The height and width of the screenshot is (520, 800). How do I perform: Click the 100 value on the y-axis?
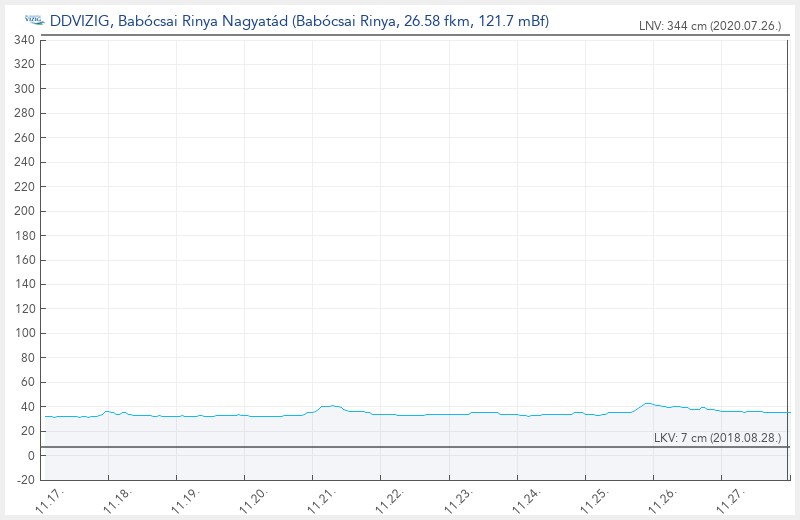(x=25, y=333)
